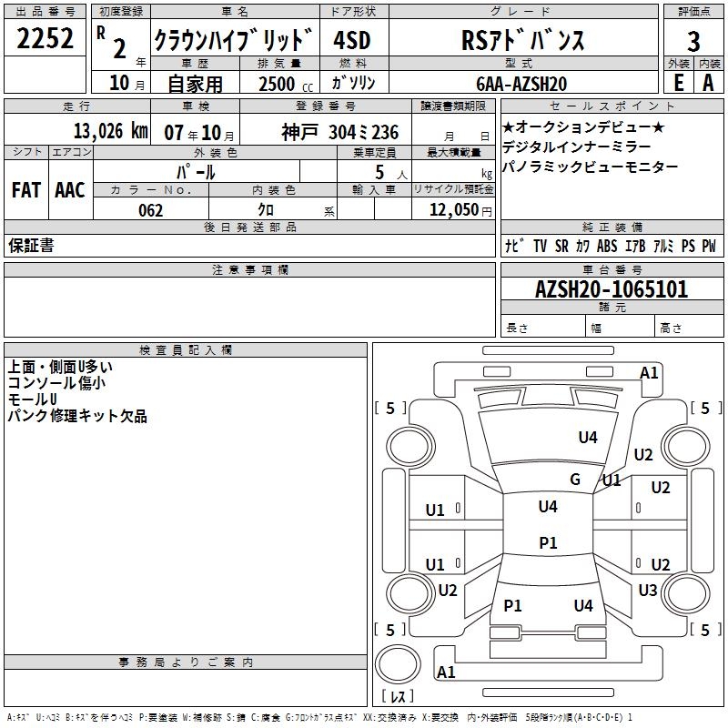
Task: Select the overall evaluation score 3
Action: 693,41
